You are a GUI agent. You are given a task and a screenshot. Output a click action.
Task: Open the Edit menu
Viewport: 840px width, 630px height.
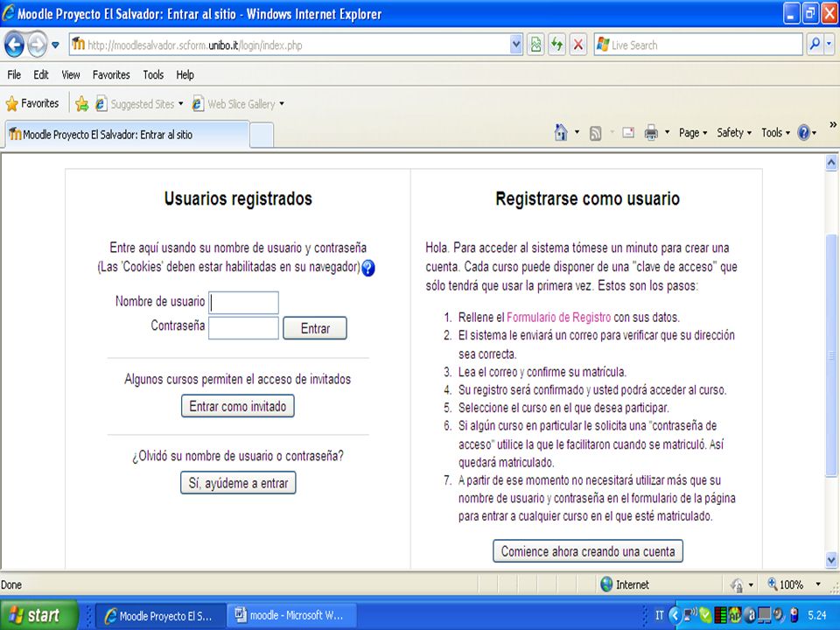(41, 74)
